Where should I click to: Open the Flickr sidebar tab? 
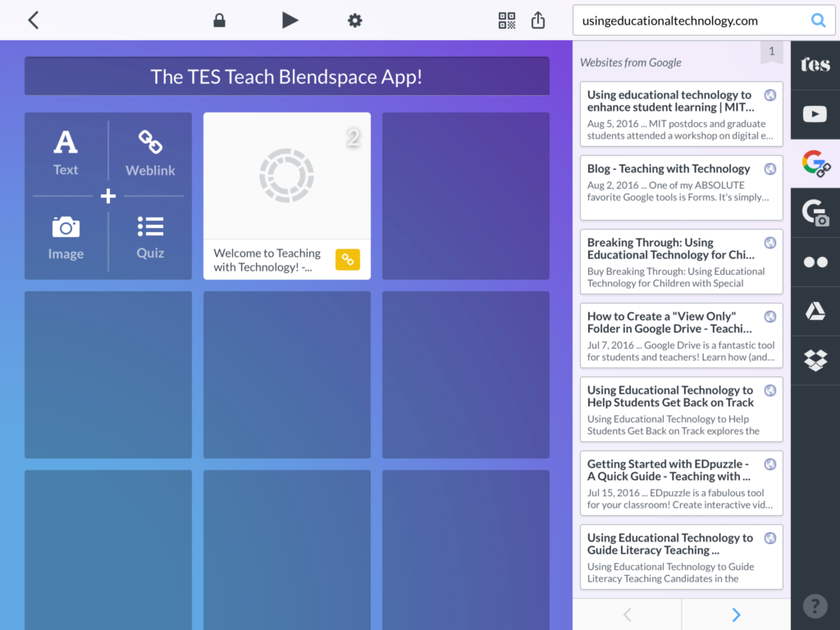tap(815, 262)
